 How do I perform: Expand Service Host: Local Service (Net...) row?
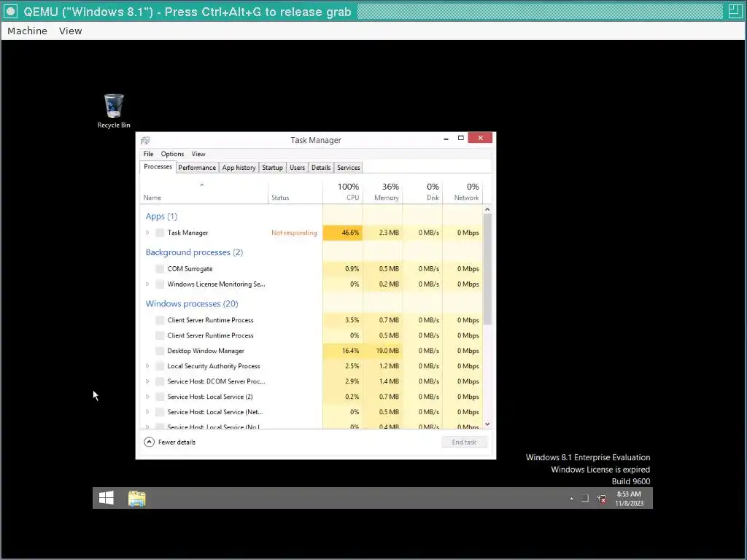pos(147,411)
